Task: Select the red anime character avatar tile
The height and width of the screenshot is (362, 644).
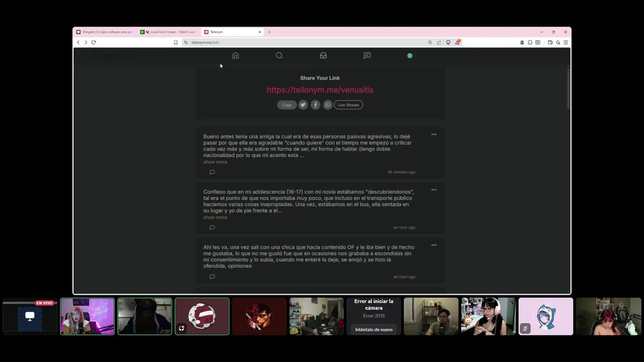Action: tap(259, 316)
